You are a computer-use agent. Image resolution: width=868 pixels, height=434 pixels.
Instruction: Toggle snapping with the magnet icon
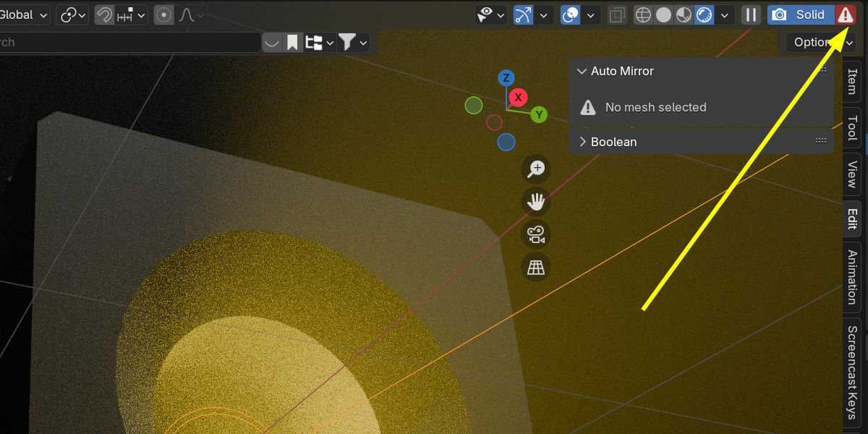tap(104, 14)
